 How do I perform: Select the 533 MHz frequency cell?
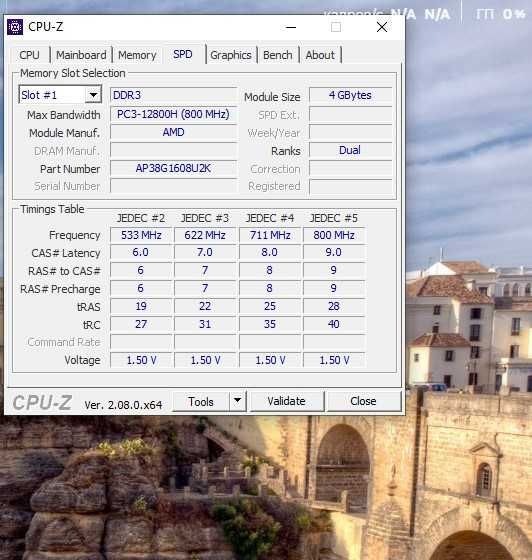pyautogui.click(x=141, y=235)
